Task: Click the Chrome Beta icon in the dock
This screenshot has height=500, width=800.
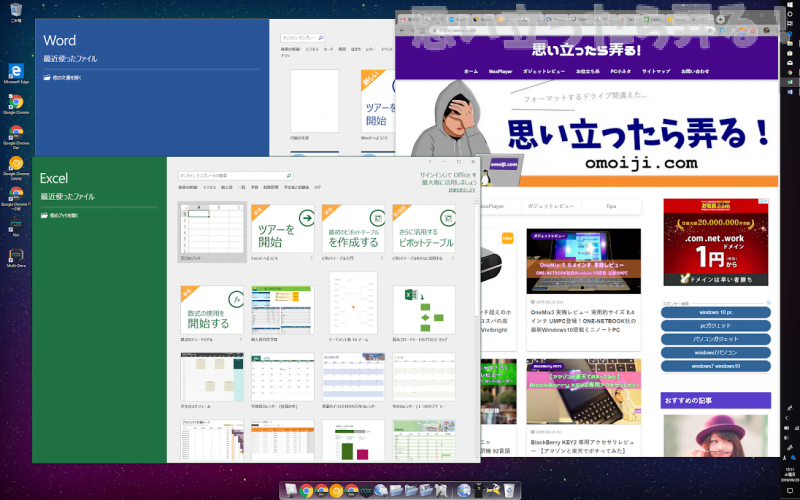Action: (x=352, y=490)
